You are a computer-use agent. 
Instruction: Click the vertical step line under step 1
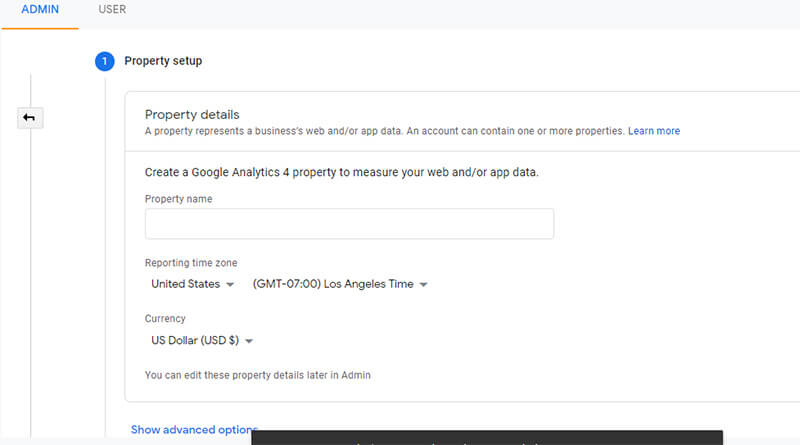106,255
